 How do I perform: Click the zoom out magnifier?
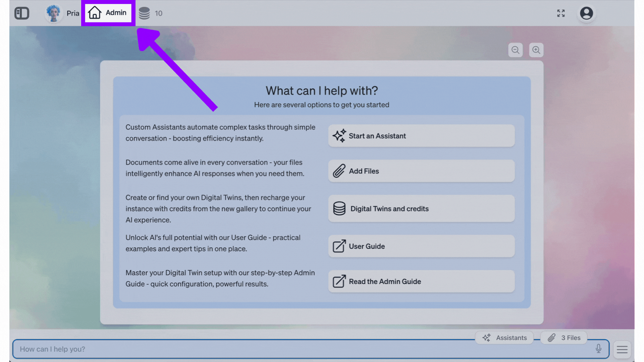tap(516, 50)
